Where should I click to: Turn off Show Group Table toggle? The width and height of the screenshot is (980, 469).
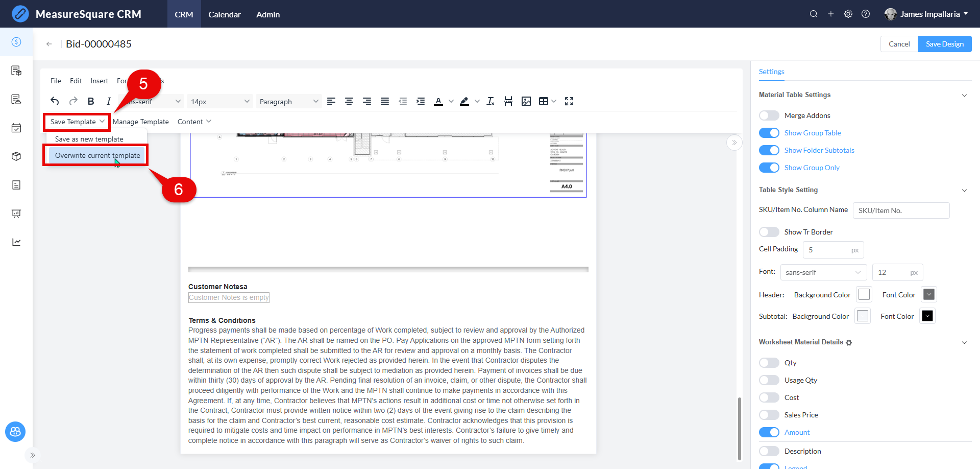(769, 133)
